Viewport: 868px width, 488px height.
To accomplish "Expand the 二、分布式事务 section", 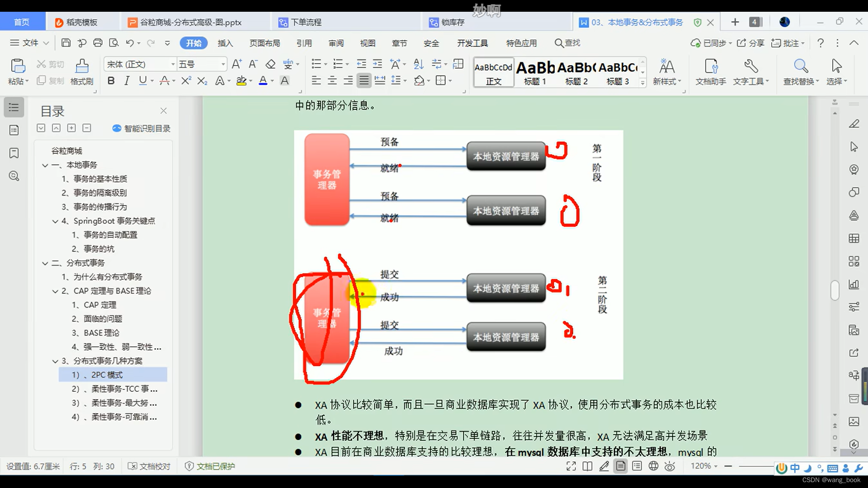I will tap(46, 263).
